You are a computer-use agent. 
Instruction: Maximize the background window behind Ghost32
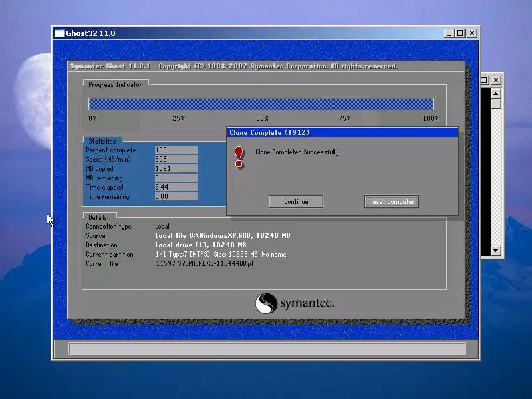[x=485, y=80]
